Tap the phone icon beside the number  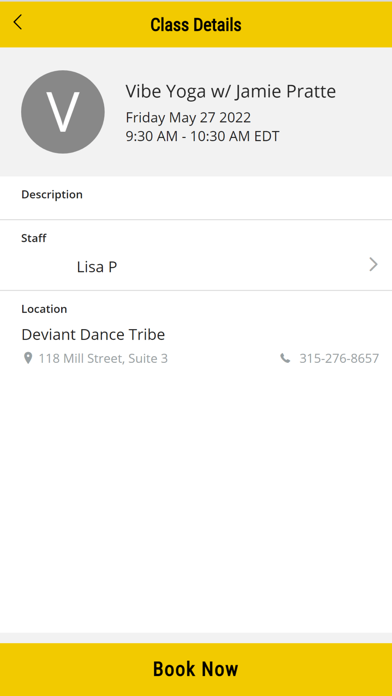pos(285,358)
